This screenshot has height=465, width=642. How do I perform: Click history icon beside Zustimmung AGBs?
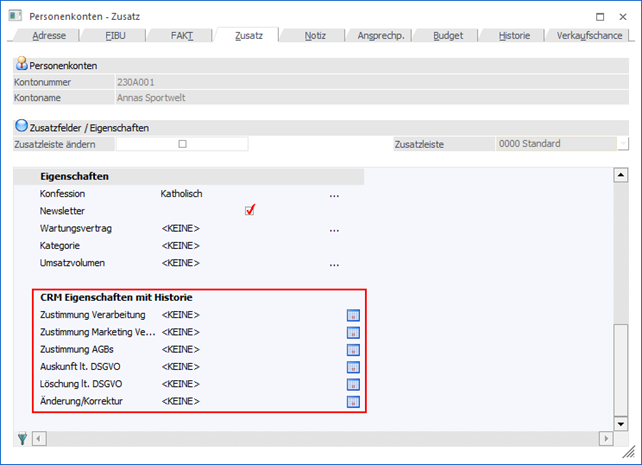coord(352,350)
